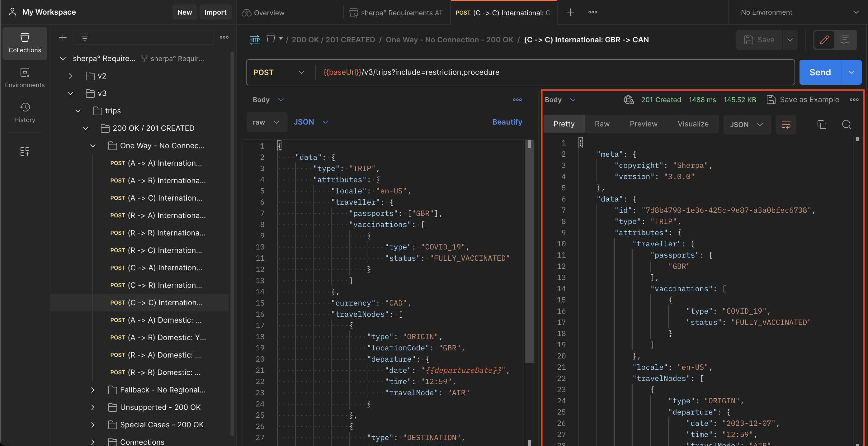This screenshot has height=446, width=868.
Task: Select the (R -> C) International request
Action: tap(157, 250)
